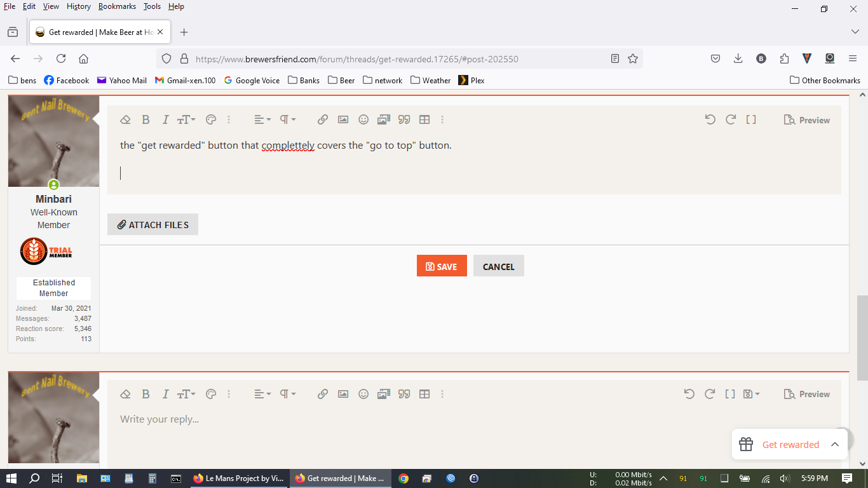The image size is (868, 488).
Task: Open the Bookmarks menu
Action: click(117, 6)
